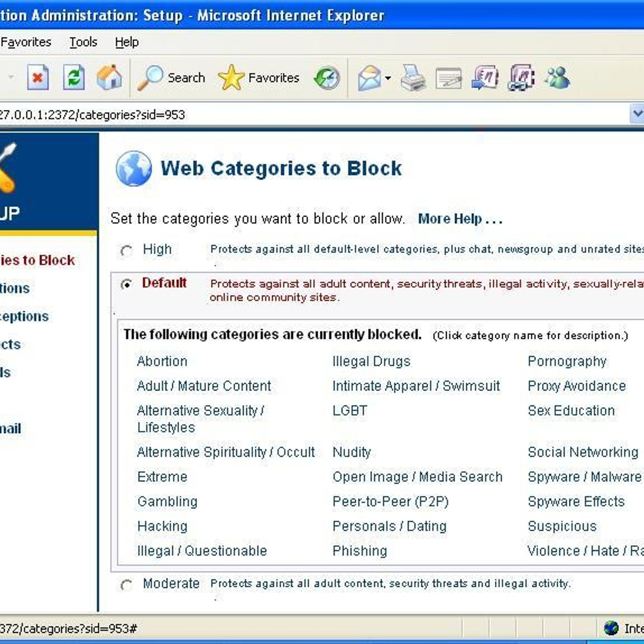Open the Favorites star toolbar button
This screenshot has height=644, width=644.
click(x=259, y=78)
